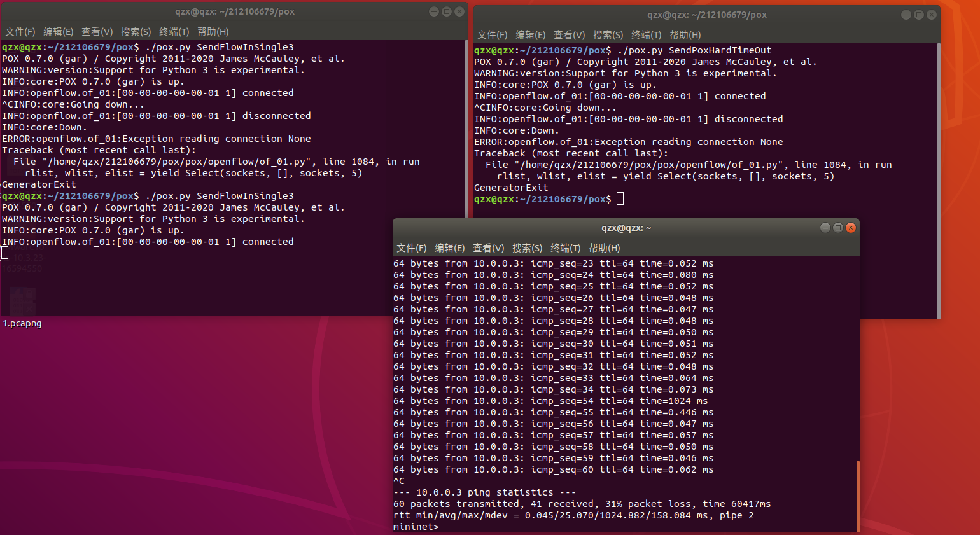980x535 pixels.
Task: Click the title text of the SendFlowInSingle3 terminal
Action: 235,11
